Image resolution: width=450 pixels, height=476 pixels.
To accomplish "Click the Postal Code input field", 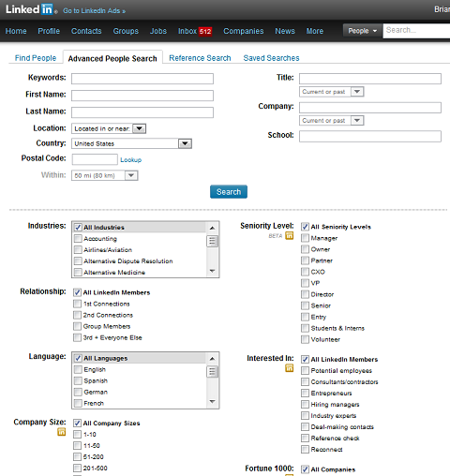I will coord(95,159).
